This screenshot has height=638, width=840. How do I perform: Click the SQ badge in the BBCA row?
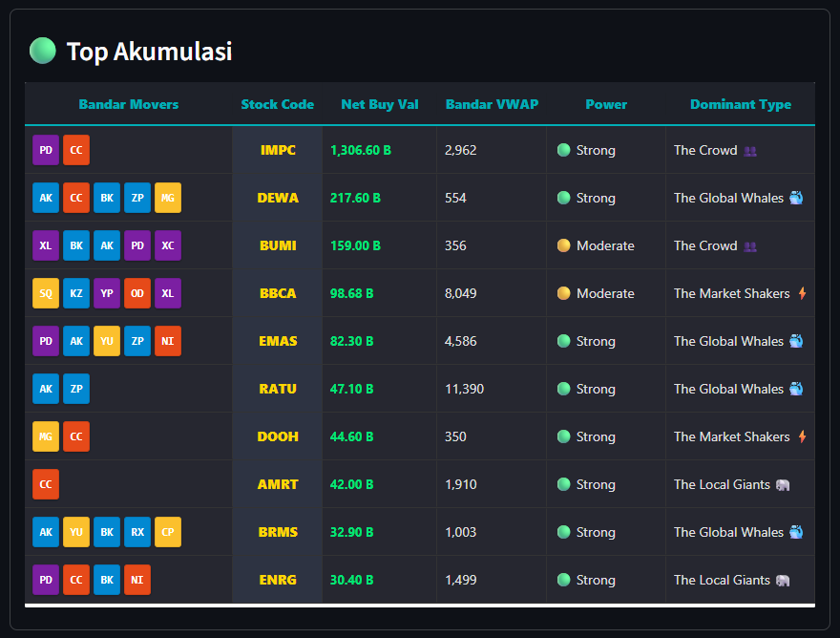coord(46,293)
